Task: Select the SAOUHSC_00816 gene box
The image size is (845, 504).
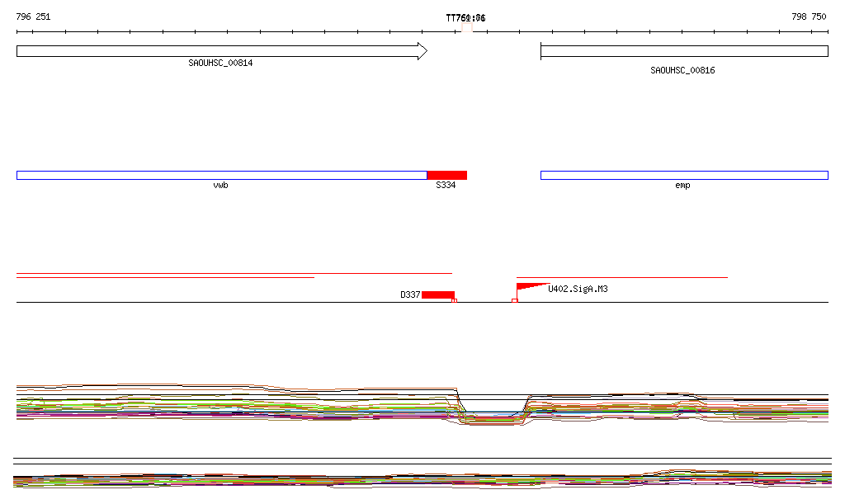Action: [684, 51]
